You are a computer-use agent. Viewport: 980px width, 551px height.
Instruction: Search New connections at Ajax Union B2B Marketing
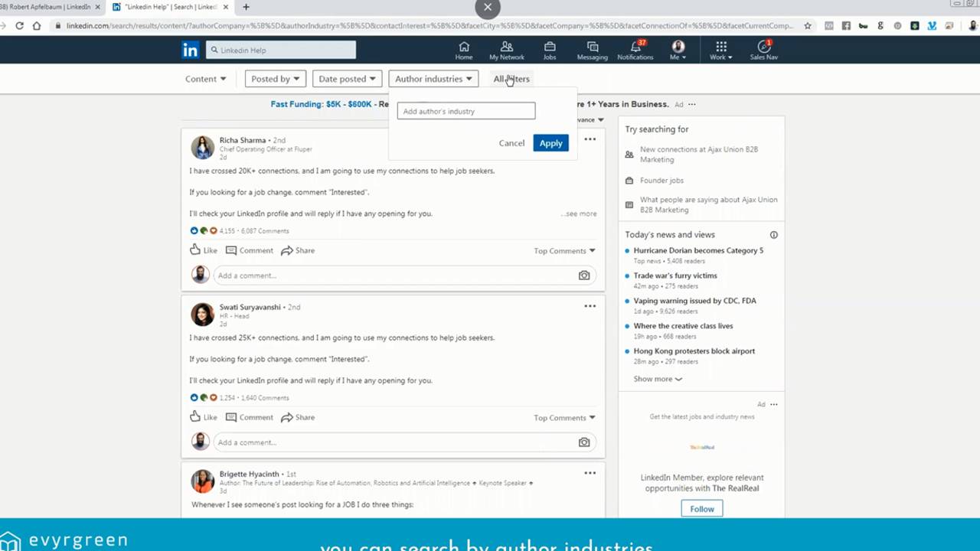699,155
